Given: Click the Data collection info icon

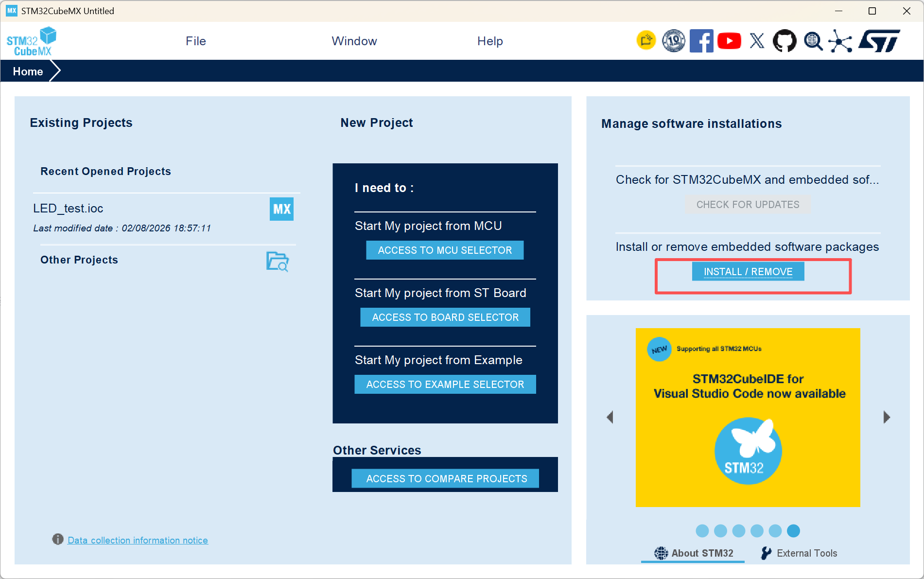Looking at the screenshot, I should tap(58, 539).
